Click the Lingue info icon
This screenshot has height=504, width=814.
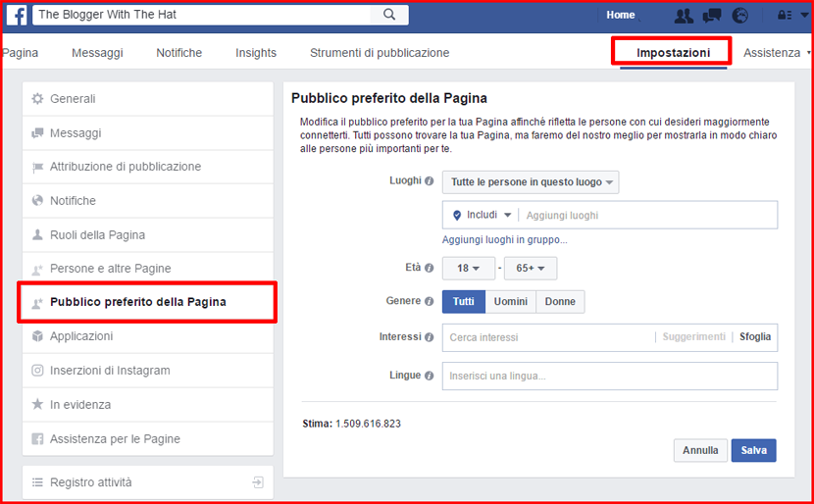(429, 376)
